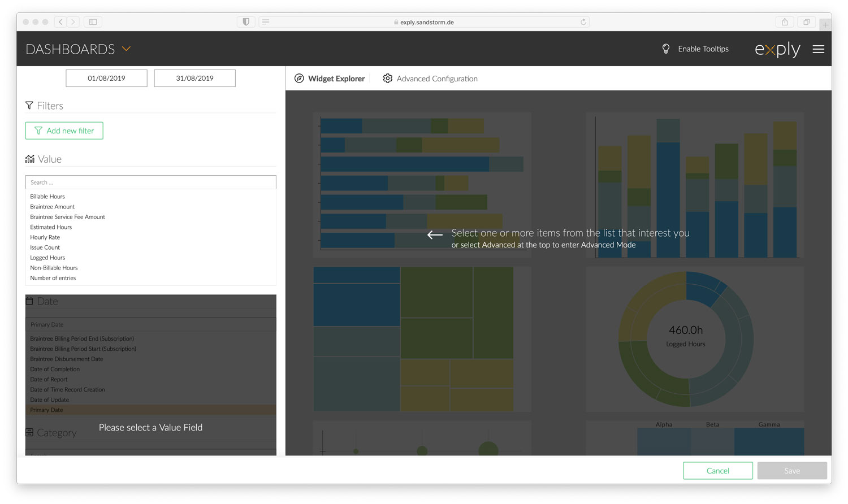Click the Add new filter button
The image size is (848, 504).
(x=64, y=131)
